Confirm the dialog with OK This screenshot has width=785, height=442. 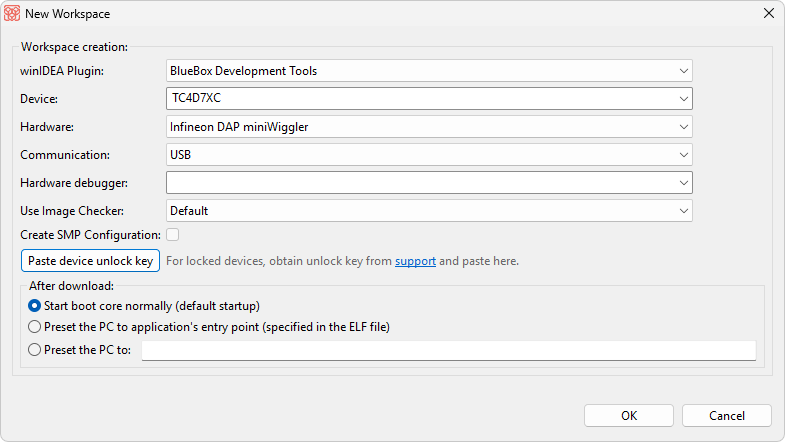pos(629,415)
